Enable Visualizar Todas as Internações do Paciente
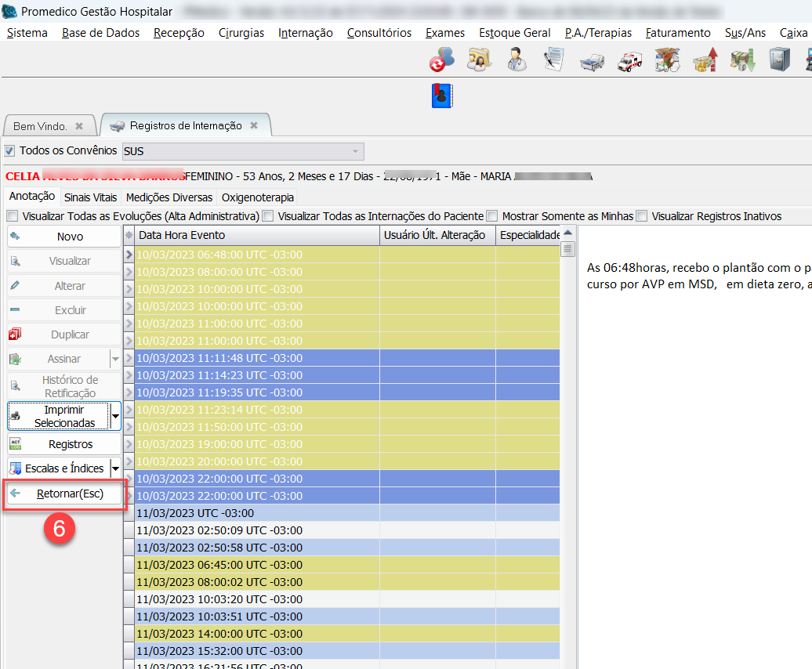 (268, 216)
